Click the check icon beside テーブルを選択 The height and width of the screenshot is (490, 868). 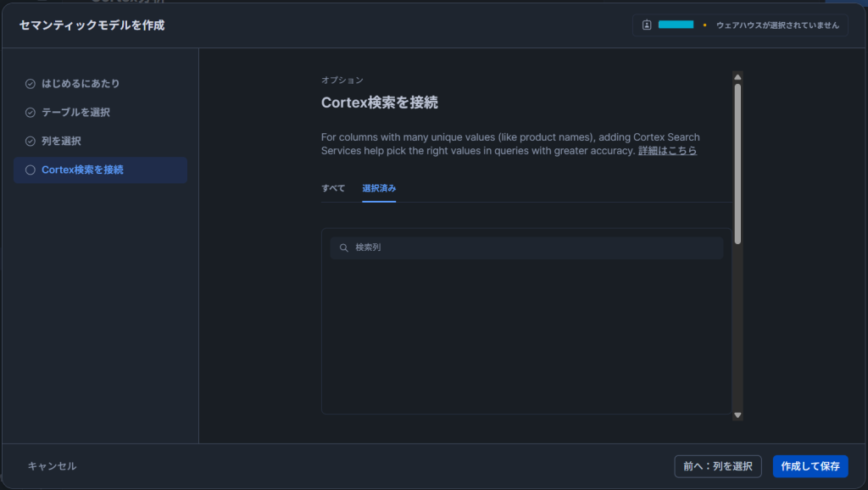click(31, 113)
